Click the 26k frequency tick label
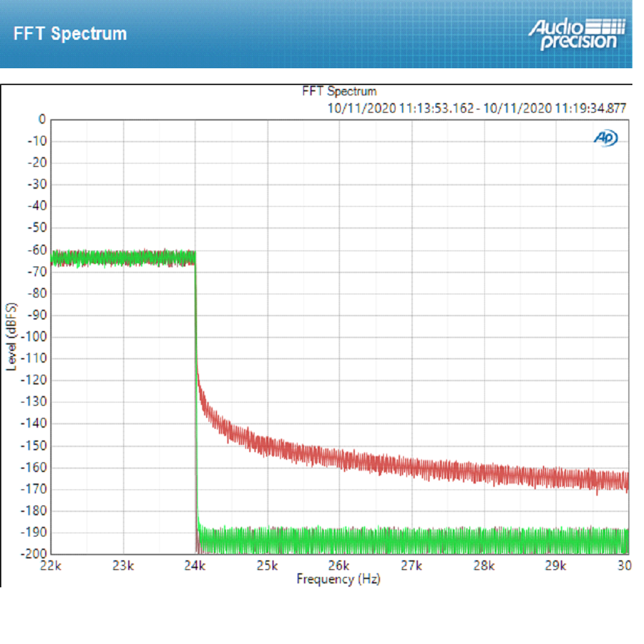The width and height of the screenshot is (644, 644). (x=339, y=566)
